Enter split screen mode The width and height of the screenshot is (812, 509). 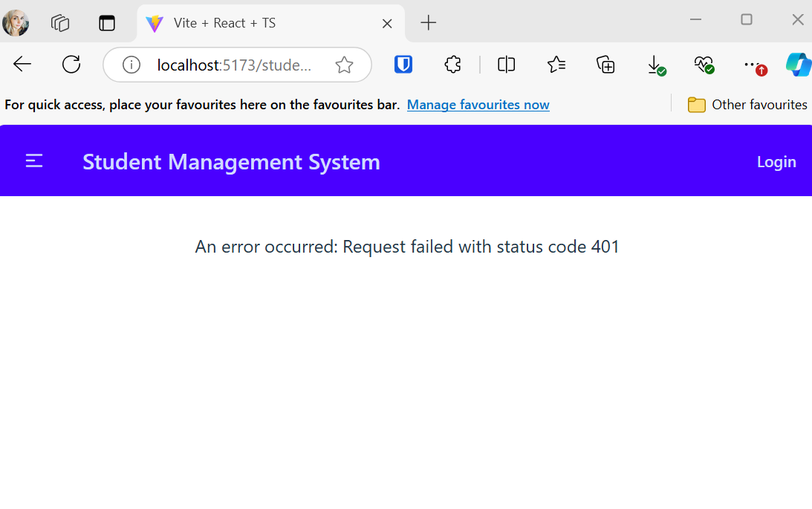point(506,65)
